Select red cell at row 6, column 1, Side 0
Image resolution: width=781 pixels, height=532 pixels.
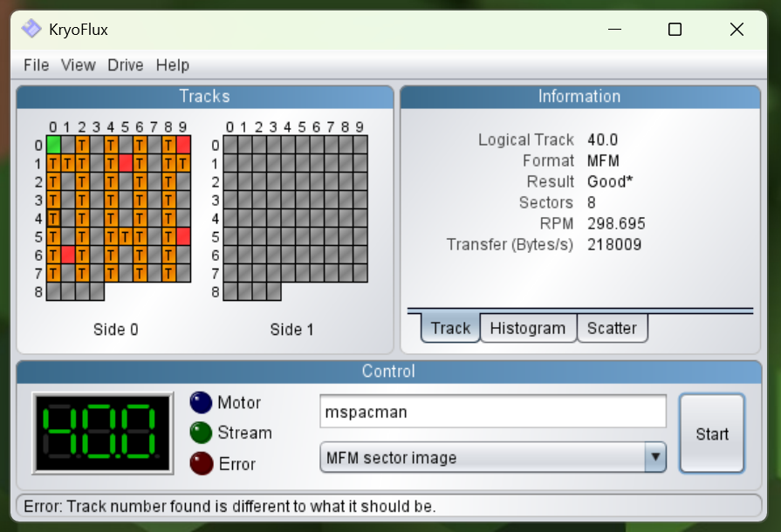point(68,255)
